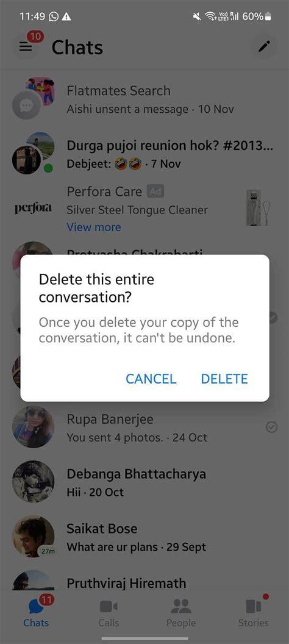Viewport: 289px width, 644px height.
Task: Confirm with the DELETE button
Action: coord(224,379)
